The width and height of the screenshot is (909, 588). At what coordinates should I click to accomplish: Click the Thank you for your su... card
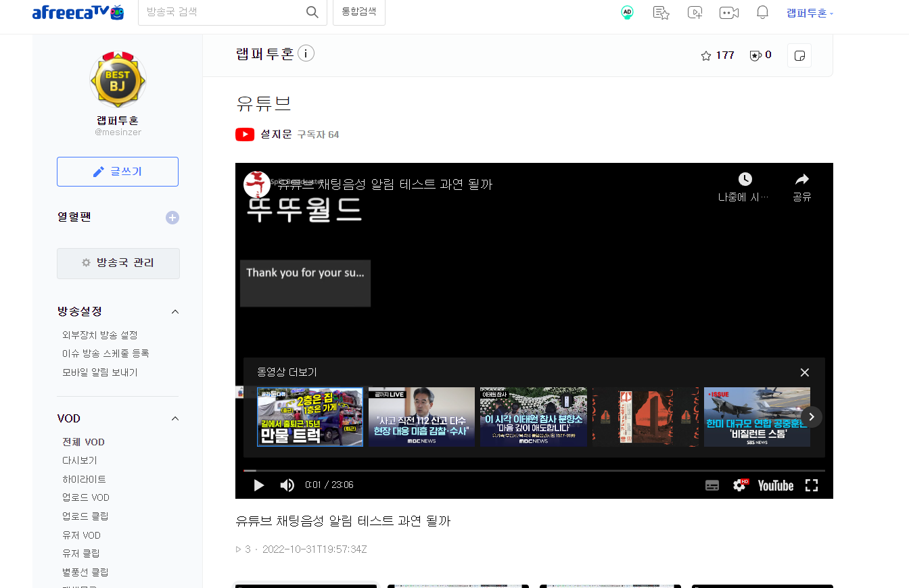[306, 283]
